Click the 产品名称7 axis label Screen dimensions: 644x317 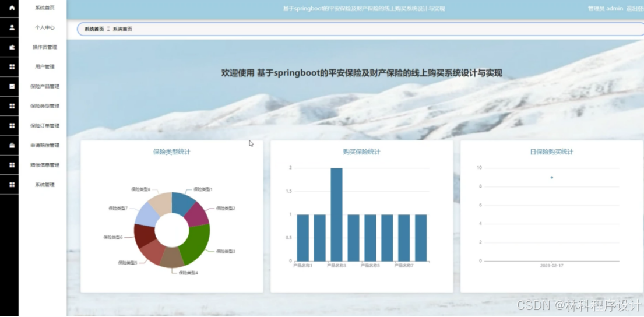point(404,266)
